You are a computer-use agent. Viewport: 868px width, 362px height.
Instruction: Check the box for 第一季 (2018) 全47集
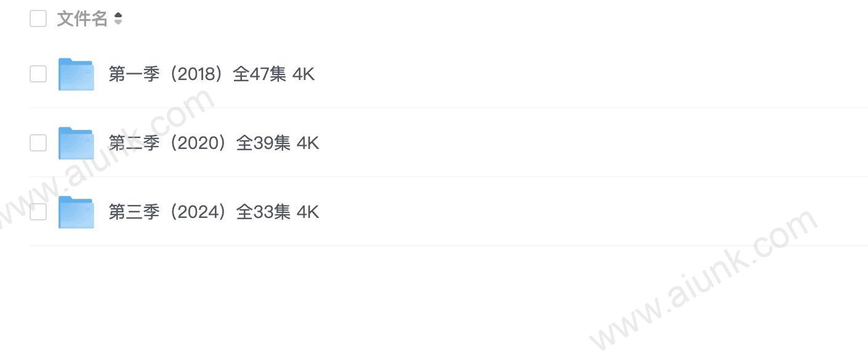click(x=38, y=74)
